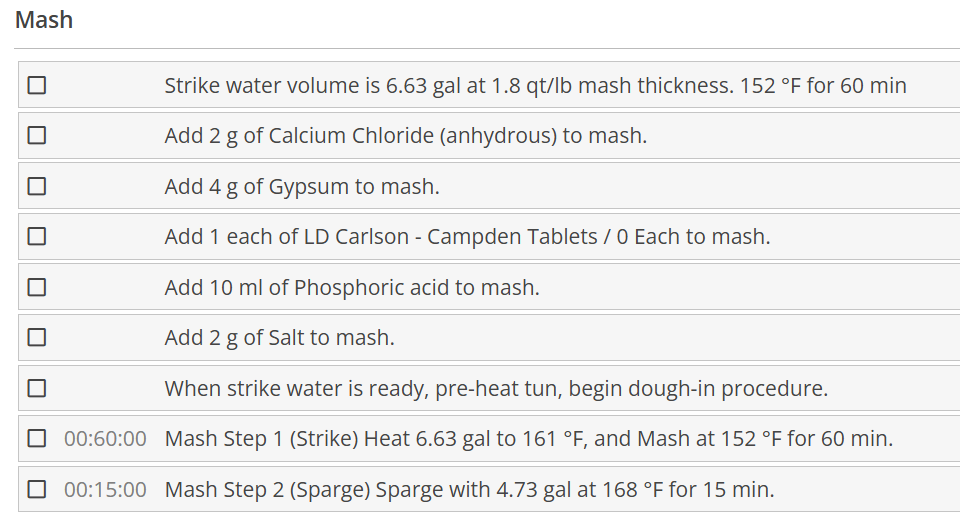Check off the Campden Tablets step

(37, 237)
